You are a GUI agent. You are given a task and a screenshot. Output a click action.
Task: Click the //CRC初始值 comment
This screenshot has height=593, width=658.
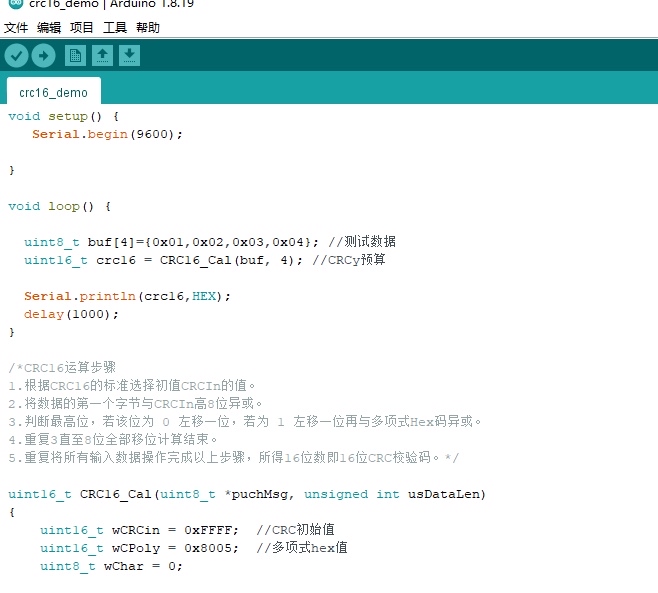(295, 530)
